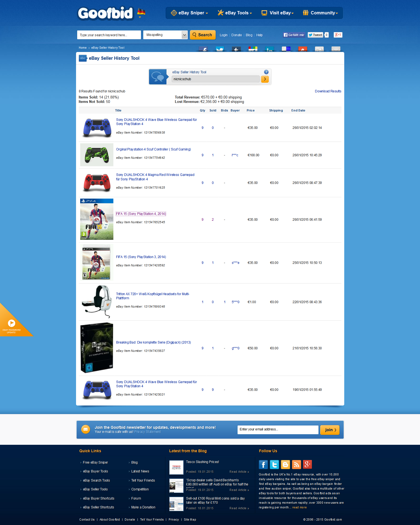The image size is (420, 525).
Task: Share via Google Bookmarks tab icon
Action: pos(253,49)
